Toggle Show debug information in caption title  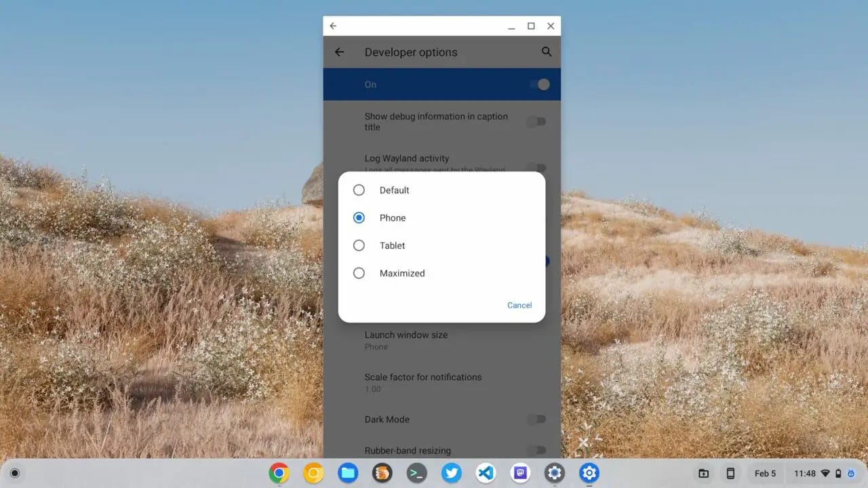point(537,122)
